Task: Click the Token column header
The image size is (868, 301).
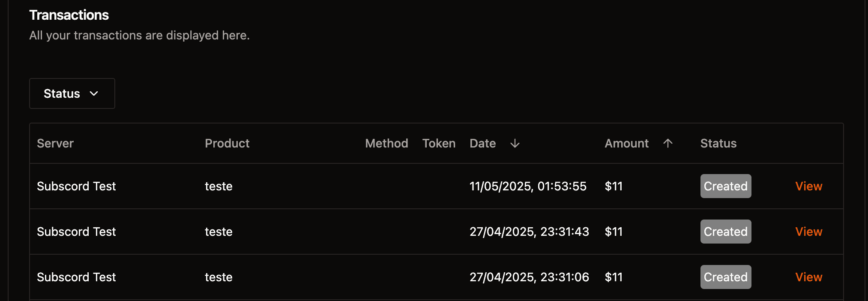Action: [x=439, y=143]
